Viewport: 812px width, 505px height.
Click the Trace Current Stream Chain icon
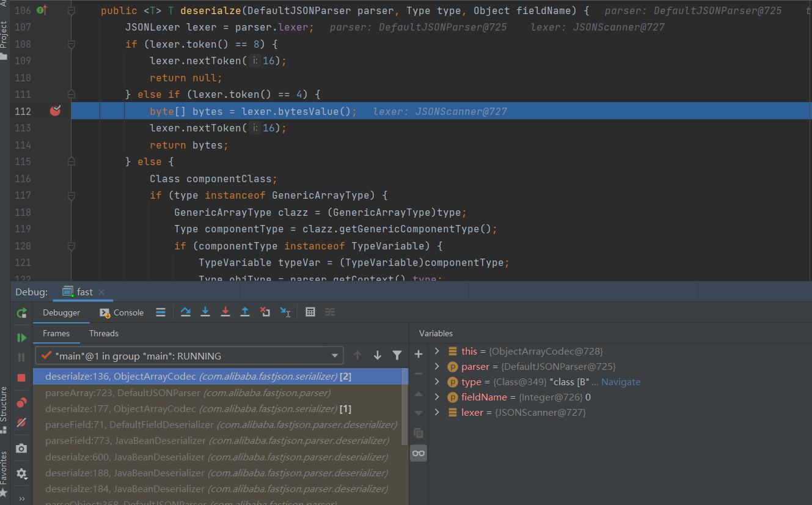pos(330,312)
